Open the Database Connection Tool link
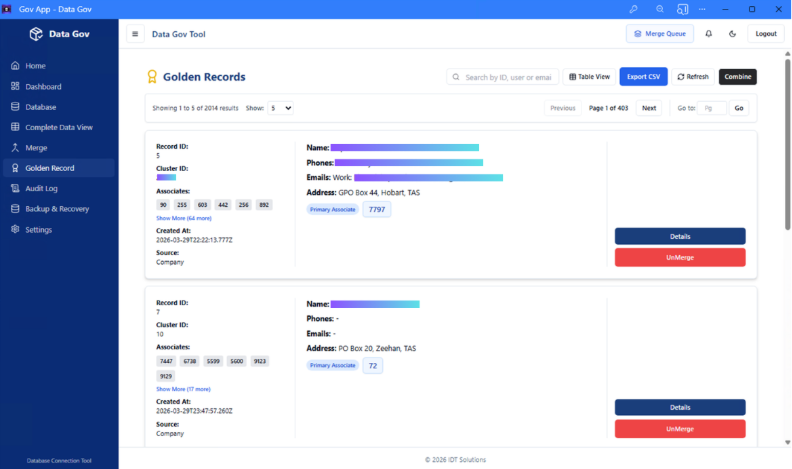This screenshot has height=469, width=792. point(59,460)
